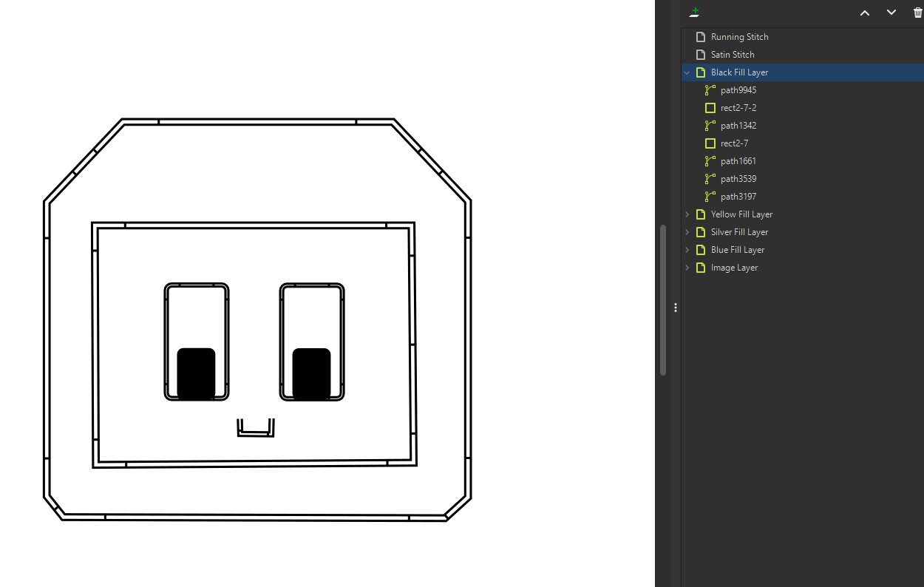924x587 pixels.
Task: Expand the Silver Fill Layer
Action: [x=687, y=232]
